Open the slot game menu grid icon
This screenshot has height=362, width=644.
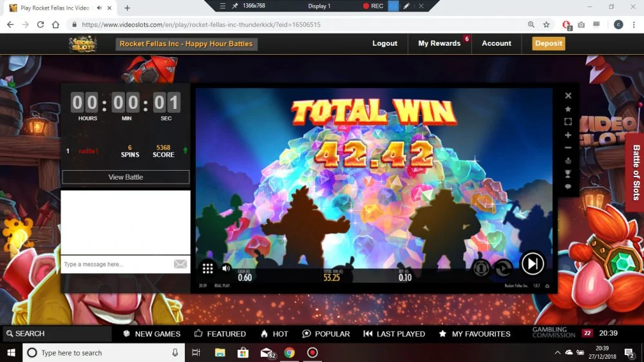pyautogui.click(x=207, y=269)
